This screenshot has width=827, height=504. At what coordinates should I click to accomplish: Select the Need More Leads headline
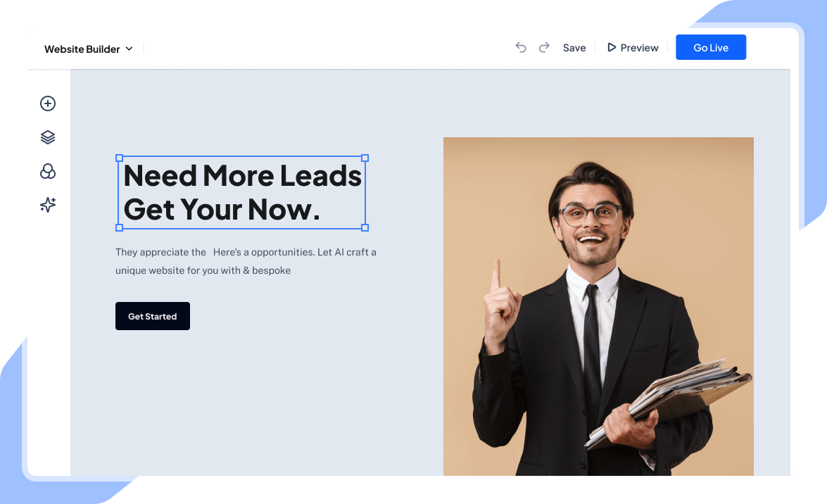pyautogui.click(x=242, y=193)
